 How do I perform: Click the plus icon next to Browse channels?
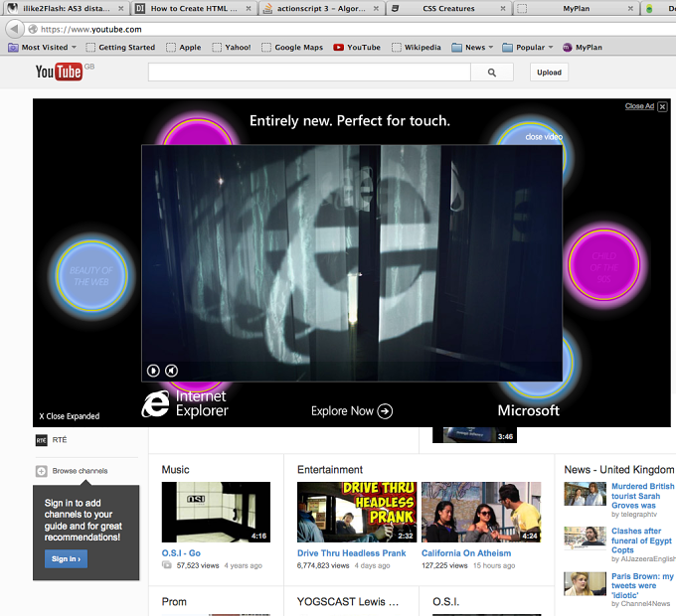42,471
